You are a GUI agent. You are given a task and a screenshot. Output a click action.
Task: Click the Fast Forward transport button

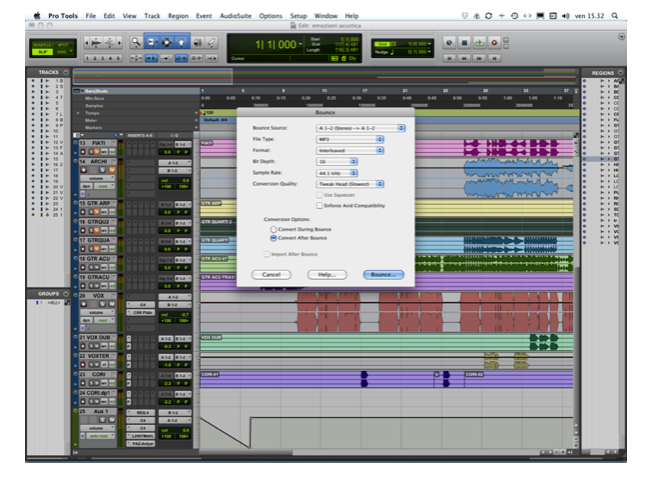click(479, 58)
